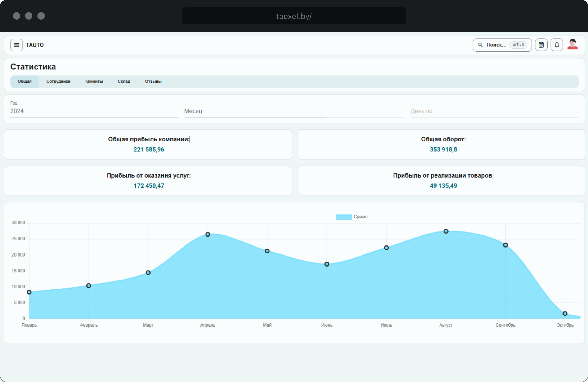The image size is (588, 382).
Task: Switch to the Сотрудники tab
Action: point(58,81)
